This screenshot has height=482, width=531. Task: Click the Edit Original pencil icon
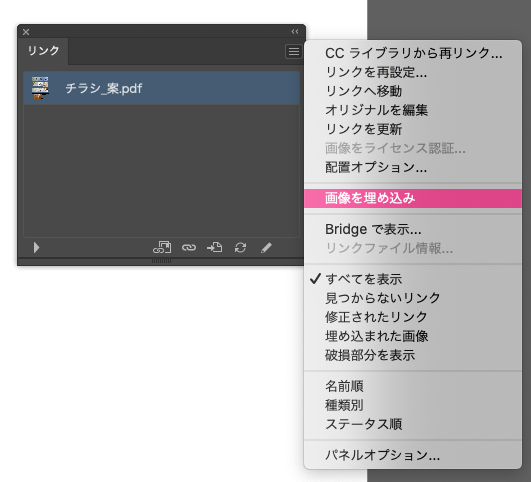pyautogui.click(x=266, y=248)
